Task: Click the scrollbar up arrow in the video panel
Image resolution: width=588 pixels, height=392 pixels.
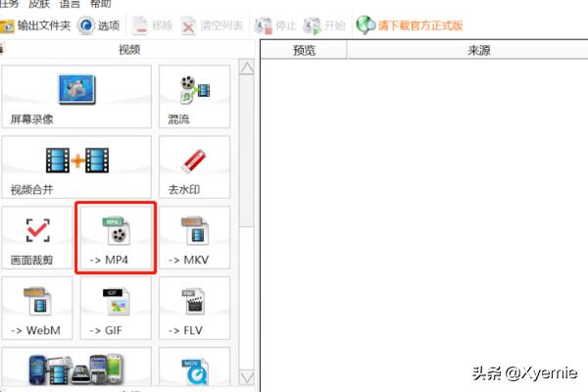Action: pos(246,69)
